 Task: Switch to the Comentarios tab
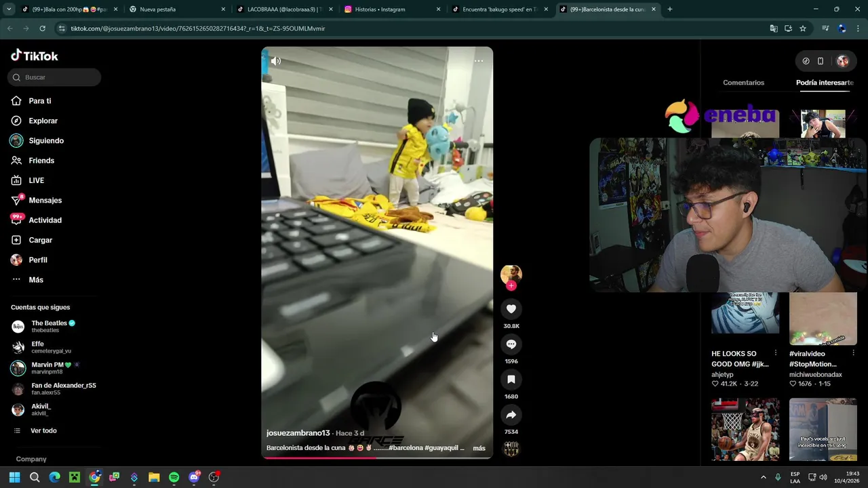(x=743, y=83)
